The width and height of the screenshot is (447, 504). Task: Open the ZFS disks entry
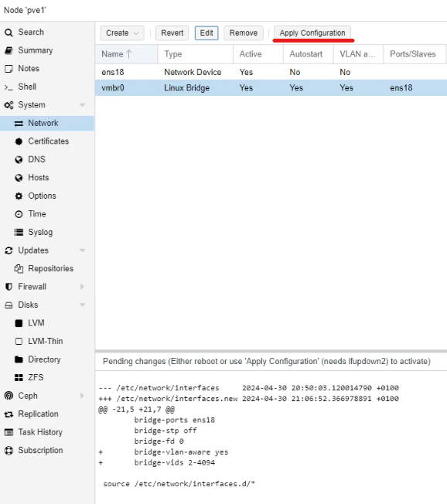tap(47, 377)
